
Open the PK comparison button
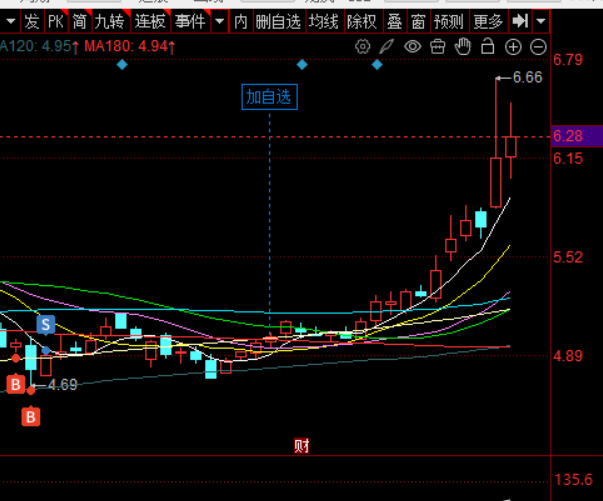(56, 21)
